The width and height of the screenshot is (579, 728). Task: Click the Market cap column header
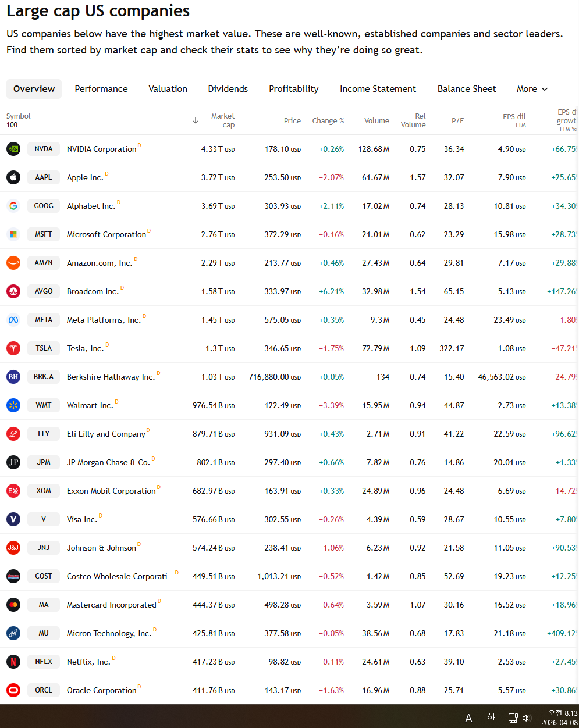[x=223, y=120]
